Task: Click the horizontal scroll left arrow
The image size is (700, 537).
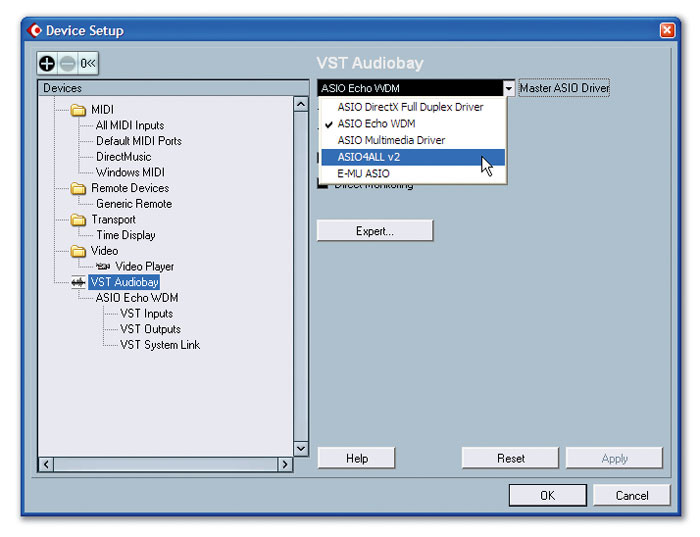Action: click(46, 465)
